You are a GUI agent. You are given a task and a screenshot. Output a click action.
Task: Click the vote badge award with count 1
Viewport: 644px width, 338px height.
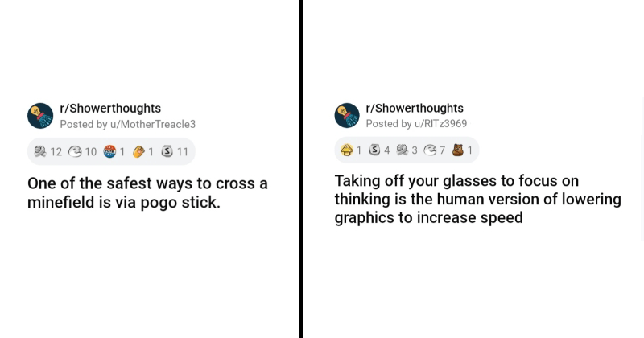tap(109, 151)
